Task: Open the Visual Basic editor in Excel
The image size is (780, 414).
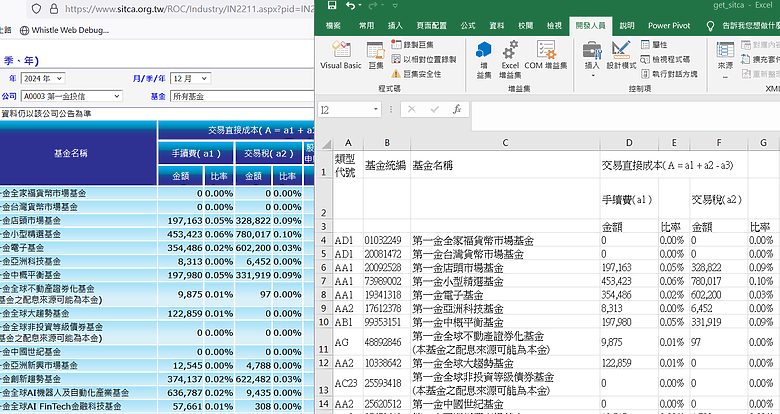Action: 341,55
